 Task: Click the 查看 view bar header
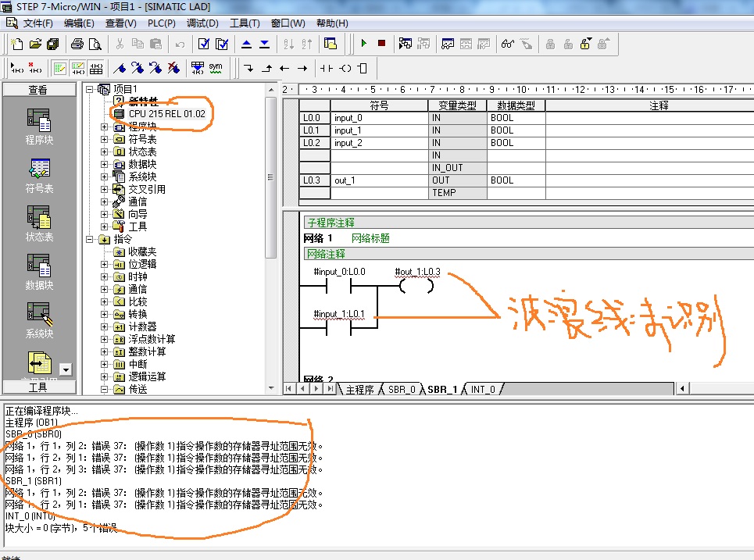pos(39,89)
